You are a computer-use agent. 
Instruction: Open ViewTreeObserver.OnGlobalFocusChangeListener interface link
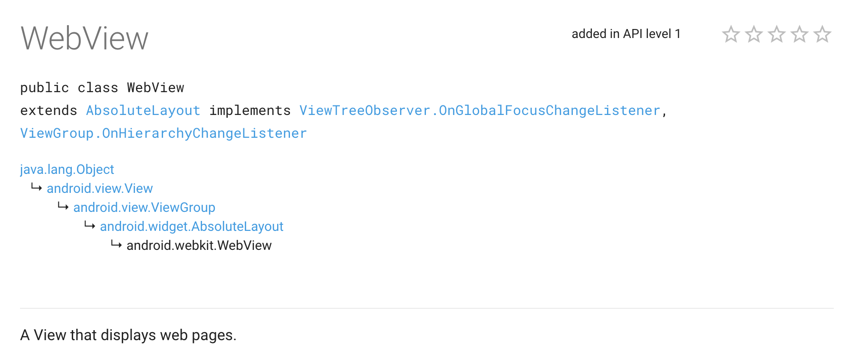click(480, 111)
